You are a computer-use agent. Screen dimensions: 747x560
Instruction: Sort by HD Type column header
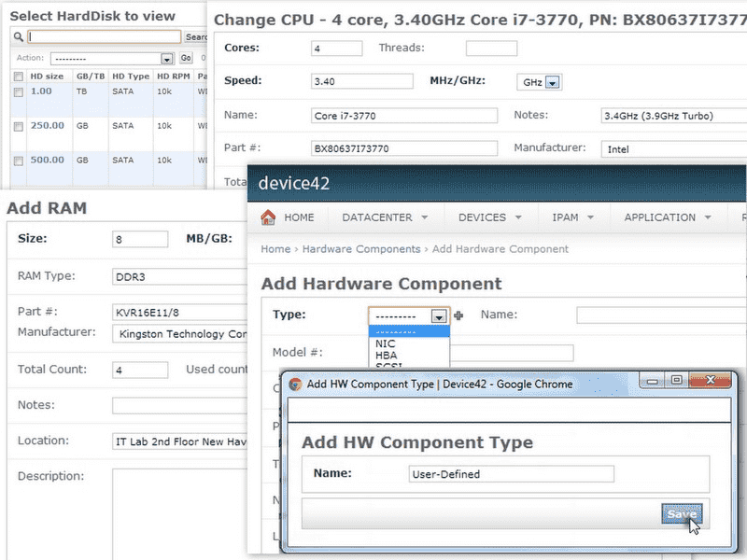pyautogui.click(x=131, y=77)
